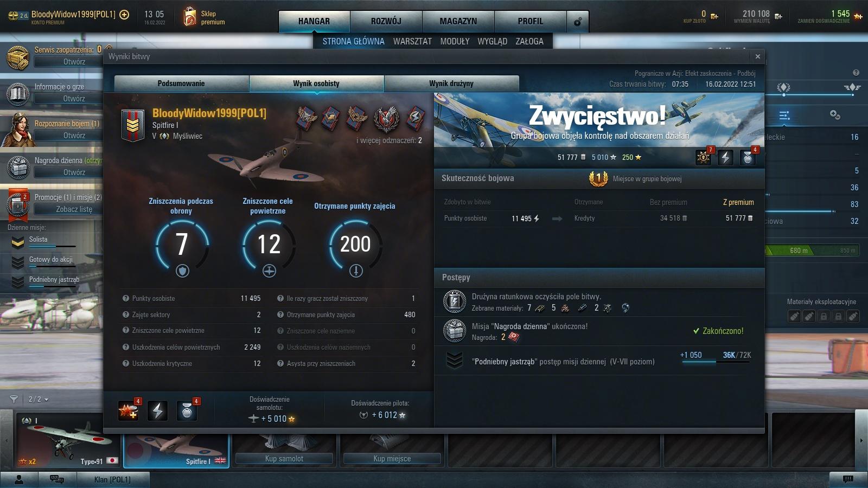Open the 2/2 aircraft filter dropdown
This screenshot has height=488, width=868.
click(x=38, y=399)
